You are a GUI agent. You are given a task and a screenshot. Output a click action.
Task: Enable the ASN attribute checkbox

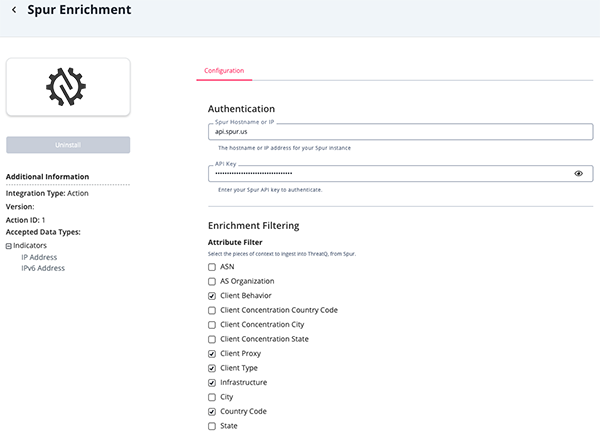(x=212, y=267)
